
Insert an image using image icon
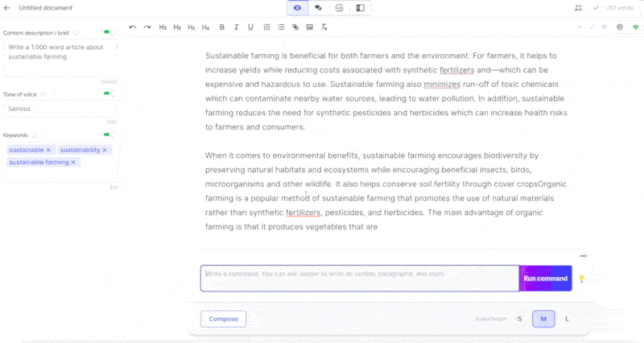click(310, 27)
